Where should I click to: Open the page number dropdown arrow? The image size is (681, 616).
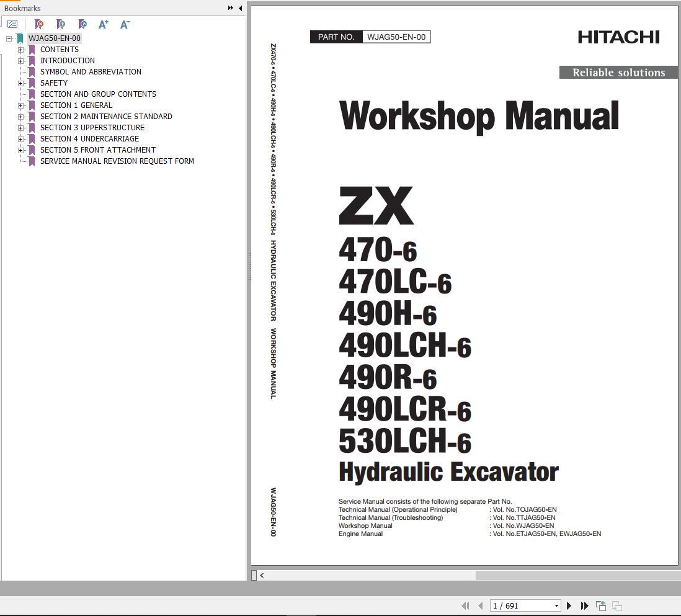[556, 605]
